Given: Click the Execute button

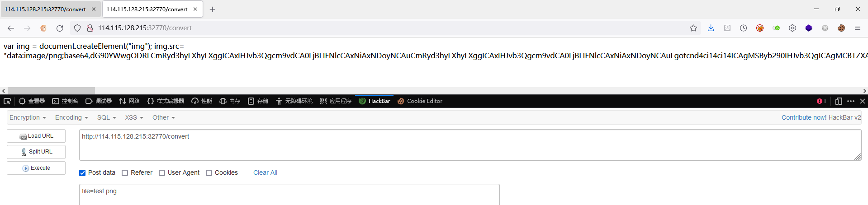Looking at the screenshot, I should pos(36,168).
